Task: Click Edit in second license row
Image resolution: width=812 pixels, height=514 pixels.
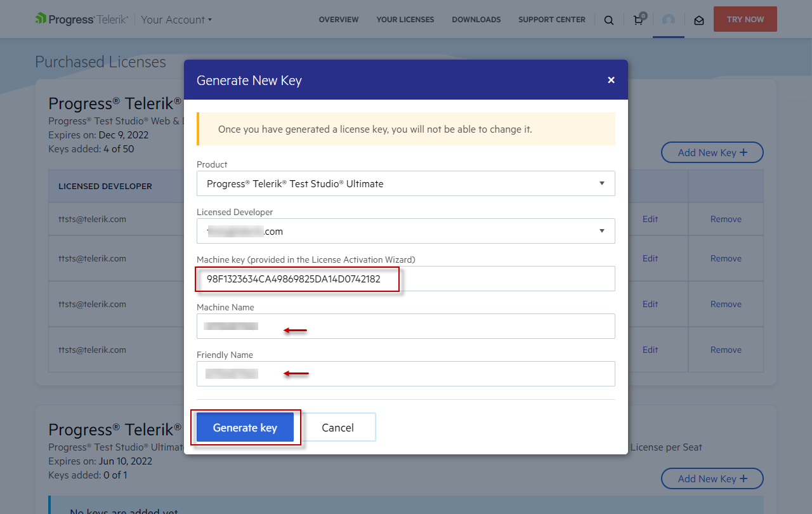Action: coord(650,258)
